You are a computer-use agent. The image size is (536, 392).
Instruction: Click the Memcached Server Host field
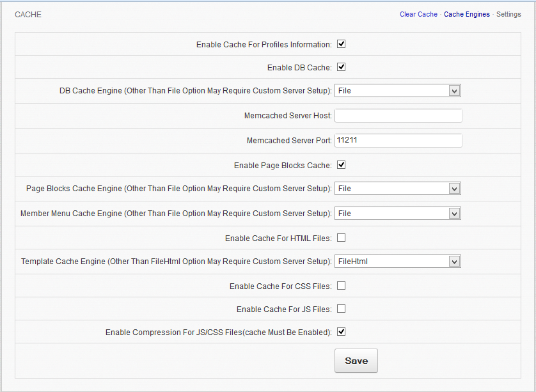pos(398,116)
